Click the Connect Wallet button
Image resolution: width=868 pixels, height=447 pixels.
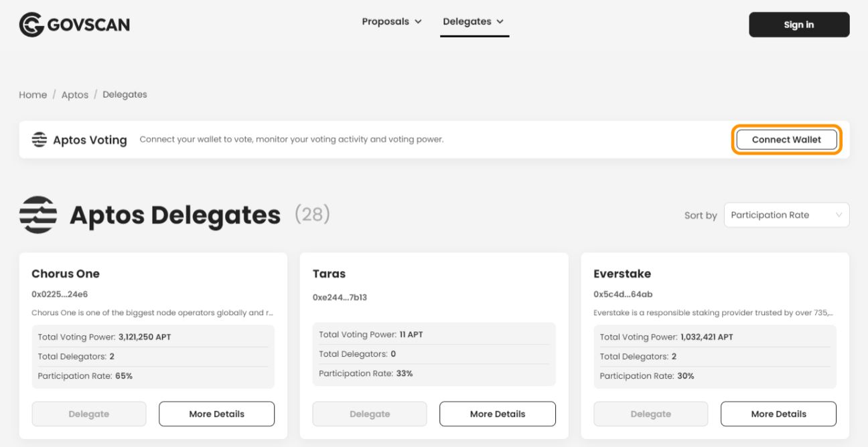(x=786, y=140)
